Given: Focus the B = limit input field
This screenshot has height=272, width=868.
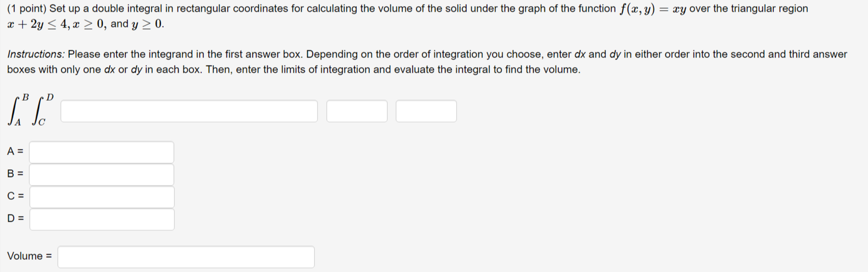Looking at the screenshot, I should click(101, 175).
